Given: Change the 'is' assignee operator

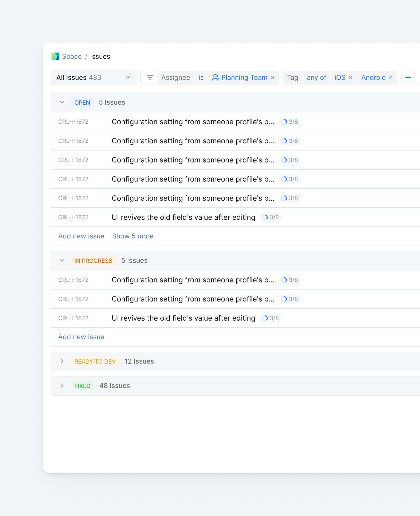Looking at the screenshot, I should (201, 77).
